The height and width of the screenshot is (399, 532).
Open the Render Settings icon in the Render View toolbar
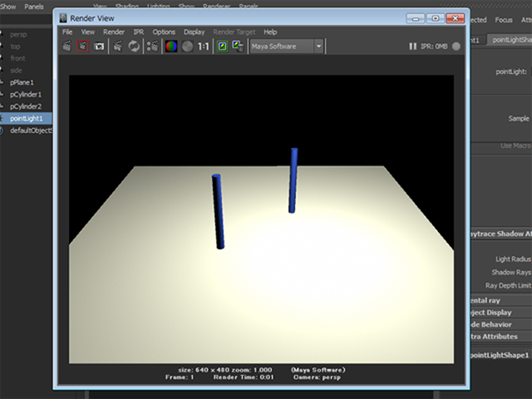coord(152,47)
